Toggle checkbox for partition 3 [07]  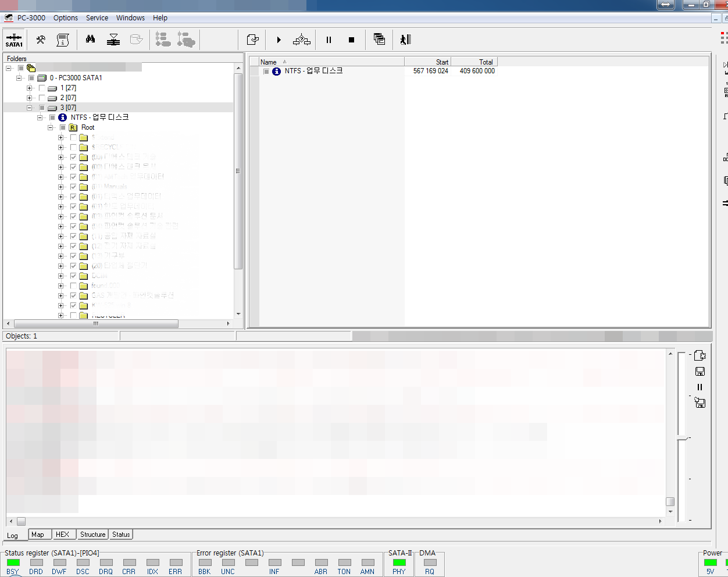tap(42, 108)
